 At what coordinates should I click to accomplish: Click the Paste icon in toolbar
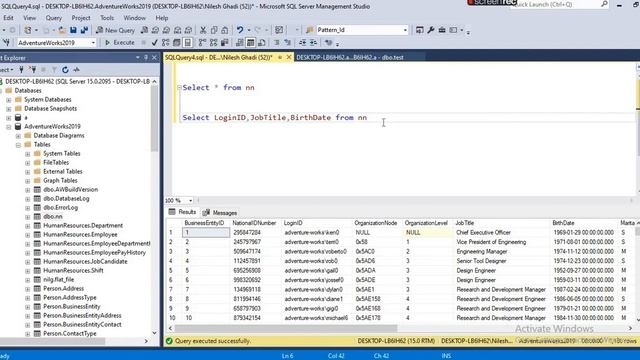click(x=224, y=30)
